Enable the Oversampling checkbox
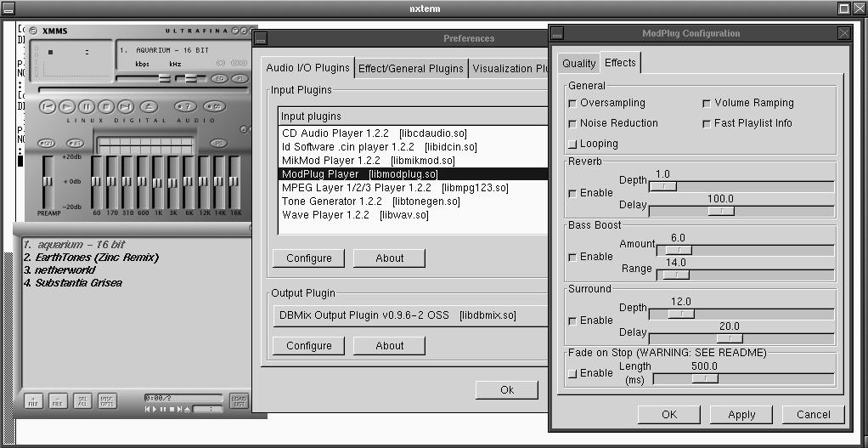Screen dimensions: 868x448 pos(572,104)
